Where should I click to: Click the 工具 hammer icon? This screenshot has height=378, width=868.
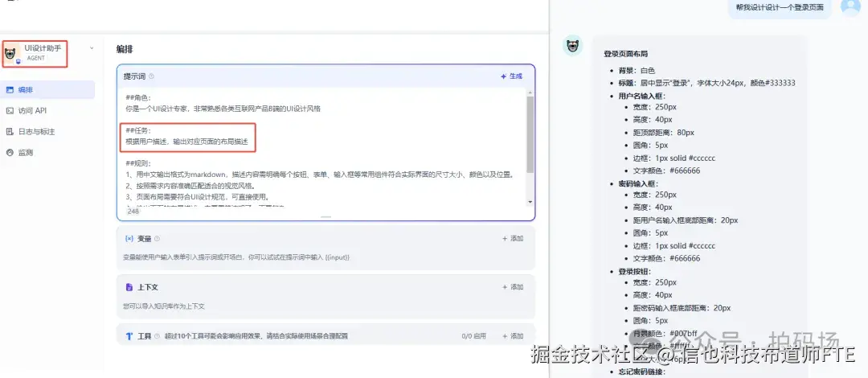click(x=129, y=336)
